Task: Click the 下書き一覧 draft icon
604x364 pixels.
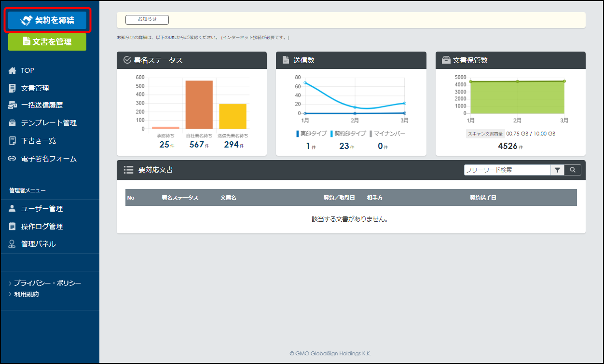Action: point(13,141)
